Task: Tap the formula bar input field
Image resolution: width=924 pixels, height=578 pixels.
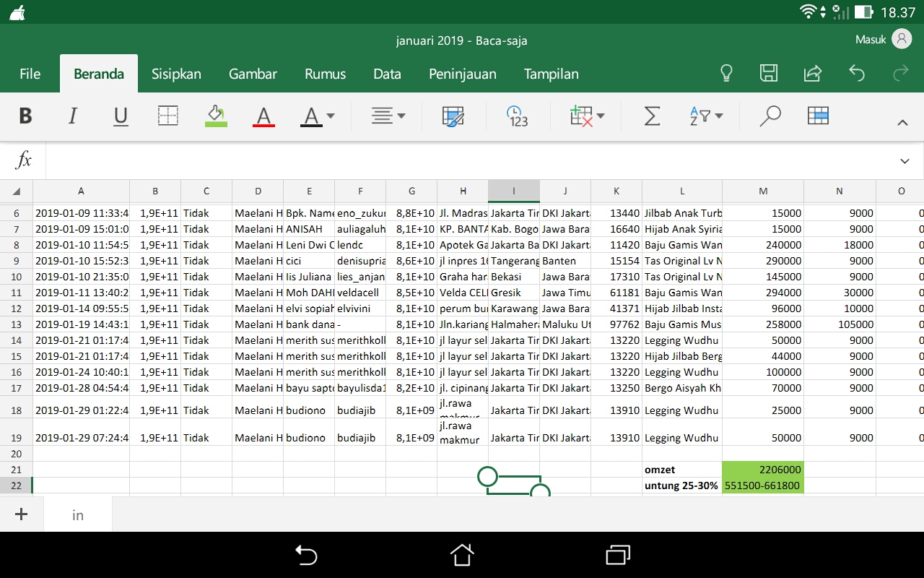Action: pos(469,160)
